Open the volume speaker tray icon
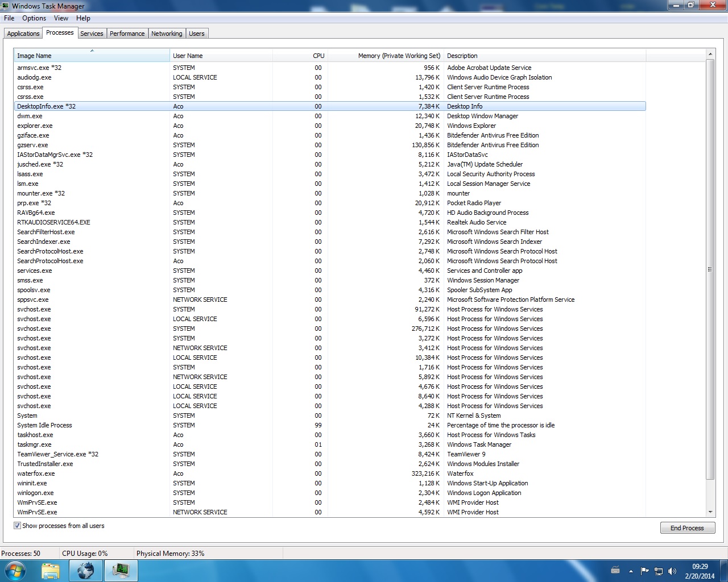728x582 pixels. (x=672, y=571)
